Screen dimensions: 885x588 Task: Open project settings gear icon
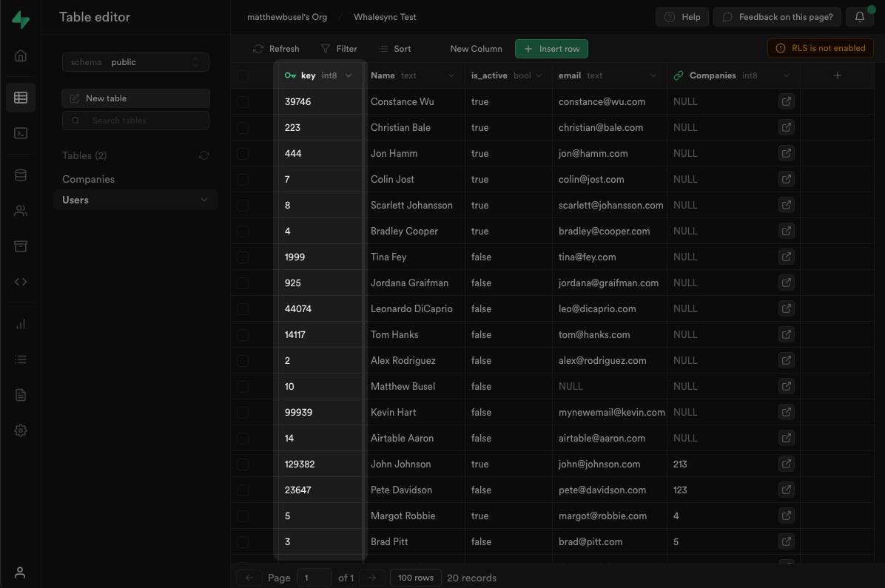pyautogui.click(x=21, y=430)
